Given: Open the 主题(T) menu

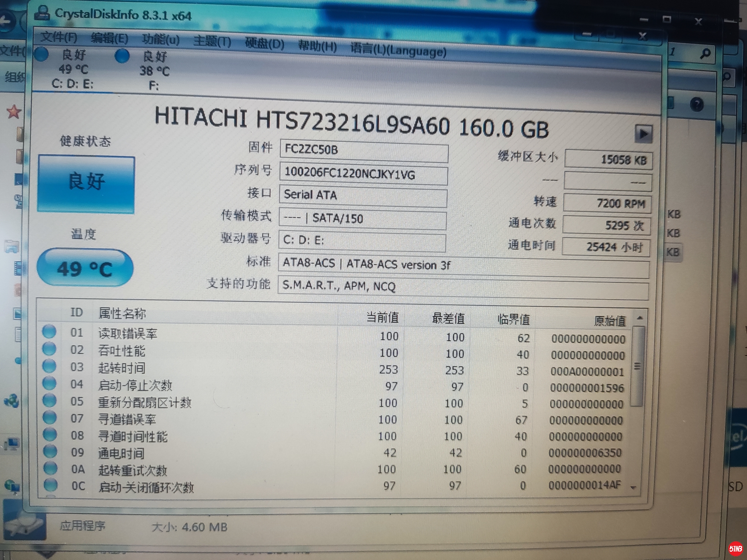Looking at the screenshot, I should [x=212, y=41].
